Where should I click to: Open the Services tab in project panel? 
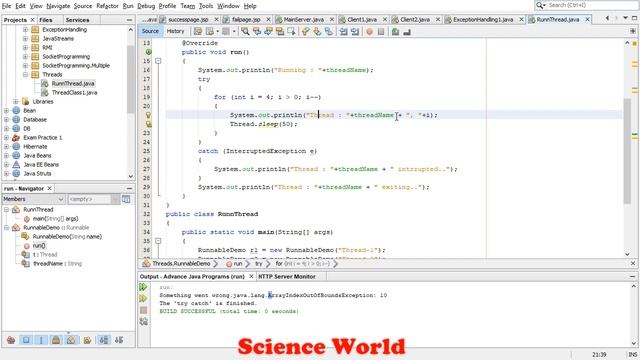(x=77, y=20)
